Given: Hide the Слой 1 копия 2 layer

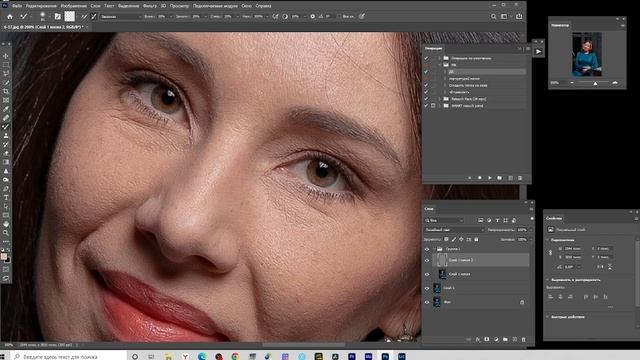Looking at the screenshot, I should (x=427, y=260).
